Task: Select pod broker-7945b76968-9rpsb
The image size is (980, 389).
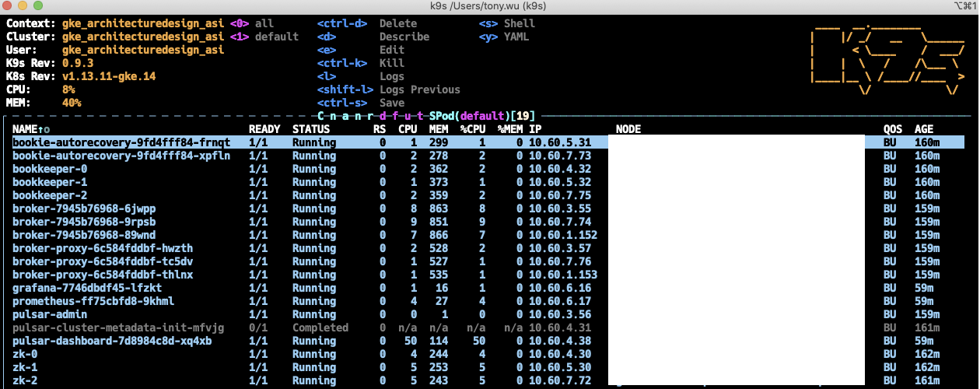Action: tap(488, 222)
